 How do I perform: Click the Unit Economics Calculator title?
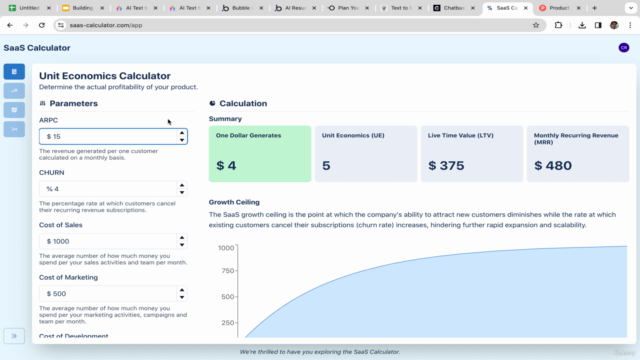pos(105,76)
